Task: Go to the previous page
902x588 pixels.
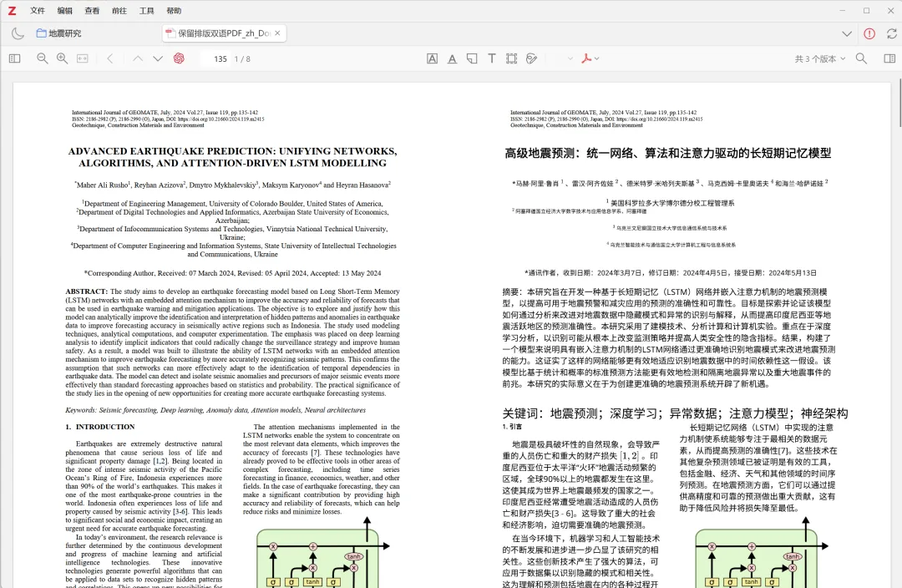Action: pyautogui.click(x=138, y=58)
